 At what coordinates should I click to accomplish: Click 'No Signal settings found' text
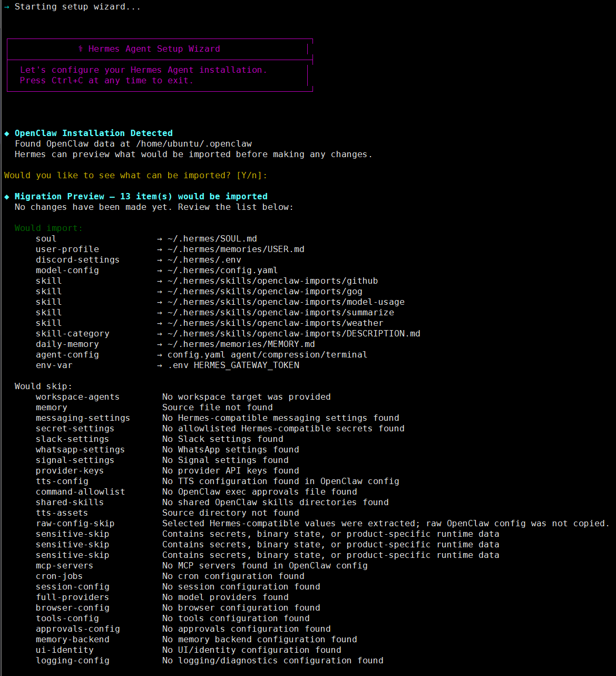[226, 460]
